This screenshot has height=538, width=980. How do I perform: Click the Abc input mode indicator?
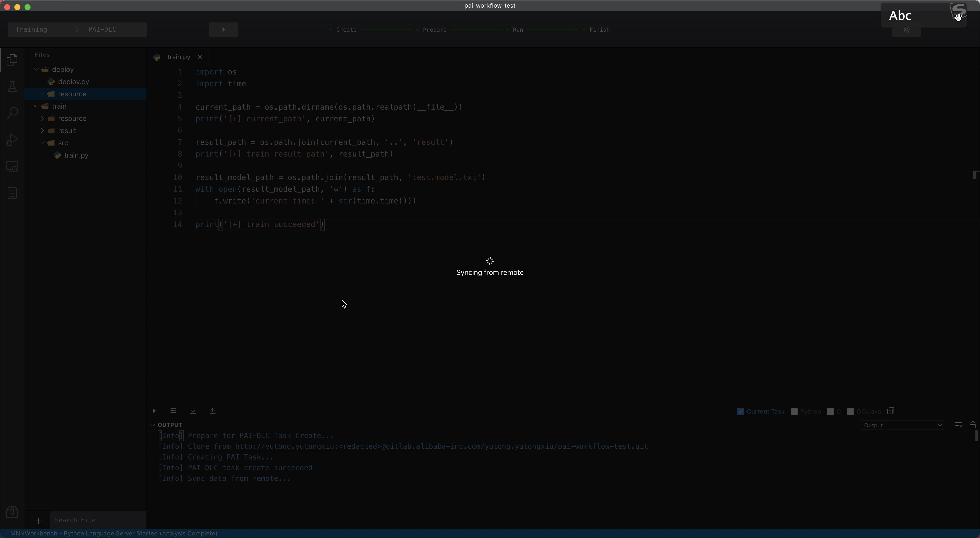tap(900, 16)
